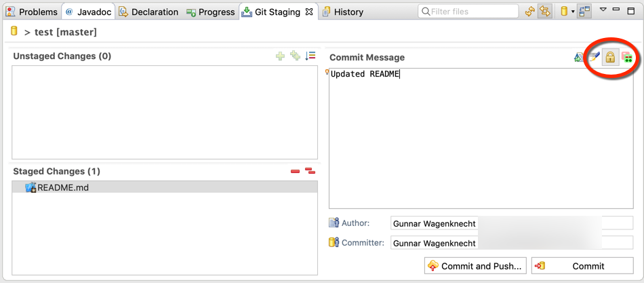The height and width of the screenshot is (283, 644).
Task: Toggle the column layout button
Action: pos(584,12)
